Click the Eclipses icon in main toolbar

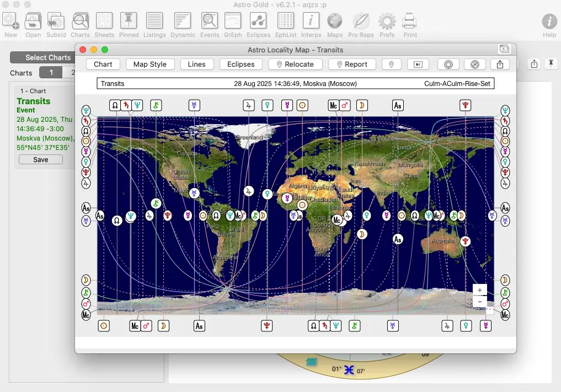point(258,25)
